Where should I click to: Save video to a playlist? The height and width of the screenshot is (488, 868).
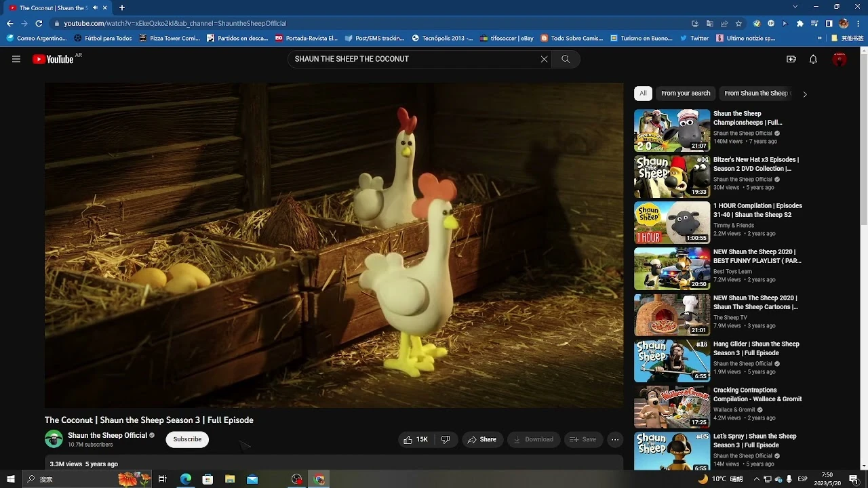tap(583, 439)
